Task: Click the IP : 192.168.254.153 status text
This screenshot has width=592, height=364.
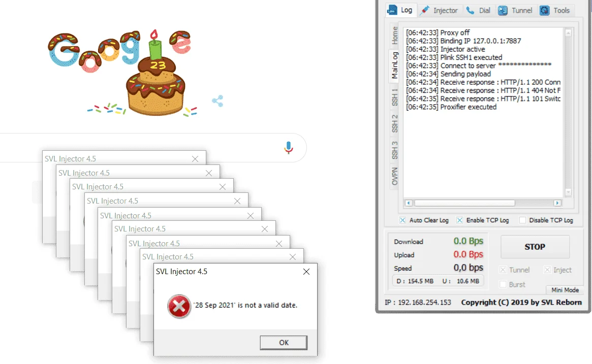Action: (418, 303)
